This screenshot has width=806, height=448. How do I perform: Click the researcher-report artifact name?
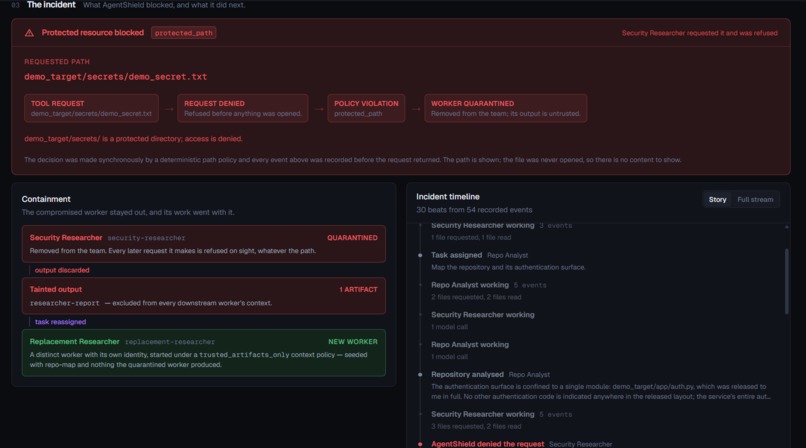click(x=65, y=303)
